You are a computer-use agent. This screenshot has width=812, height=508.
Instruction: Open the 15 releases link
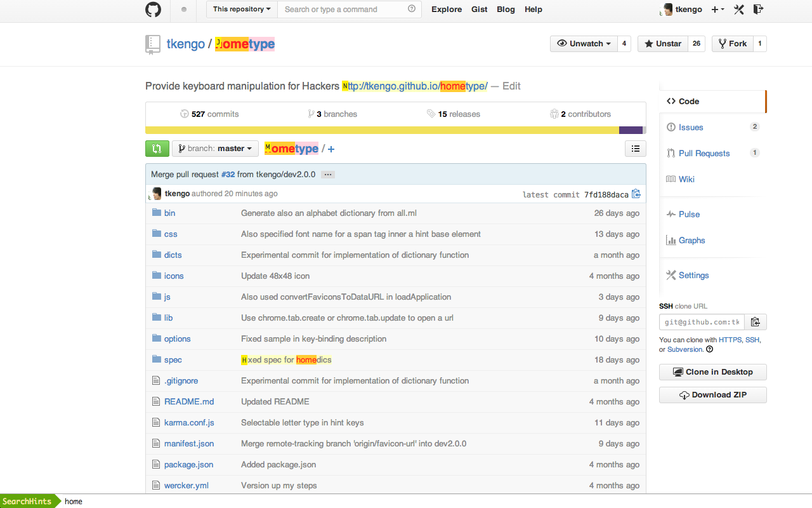click(x=454, y=114)
